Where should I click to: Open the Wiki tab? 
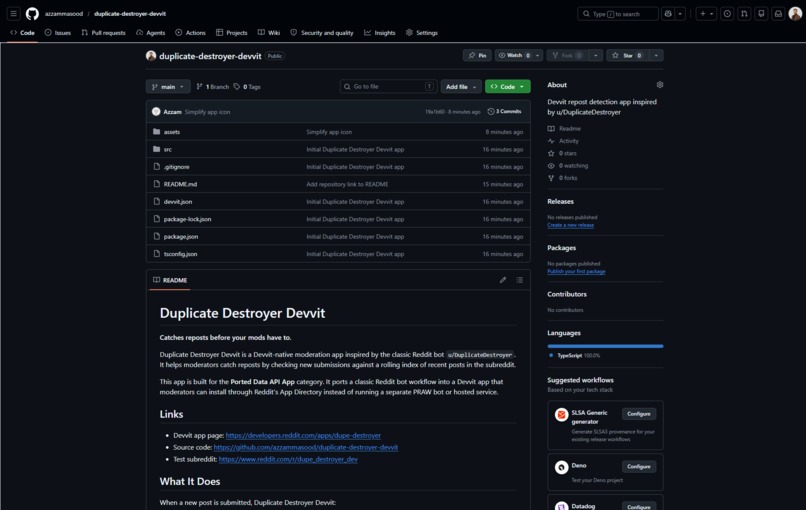click(269, 33)
